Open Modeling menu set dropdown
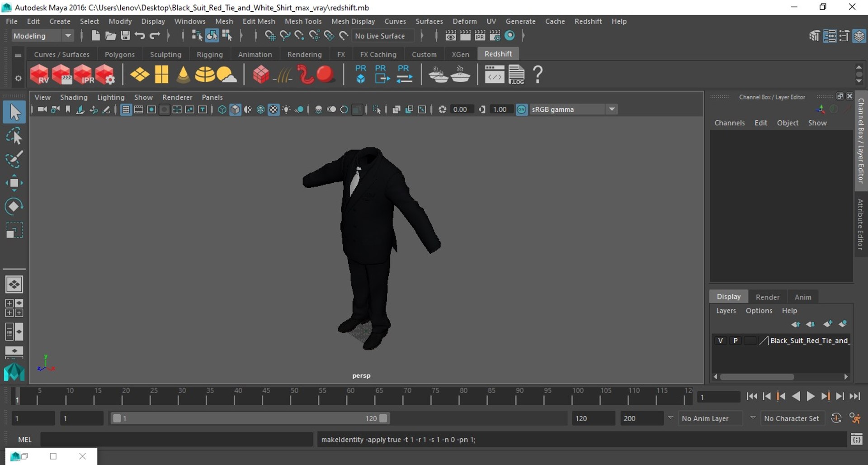 pos(42,36)
